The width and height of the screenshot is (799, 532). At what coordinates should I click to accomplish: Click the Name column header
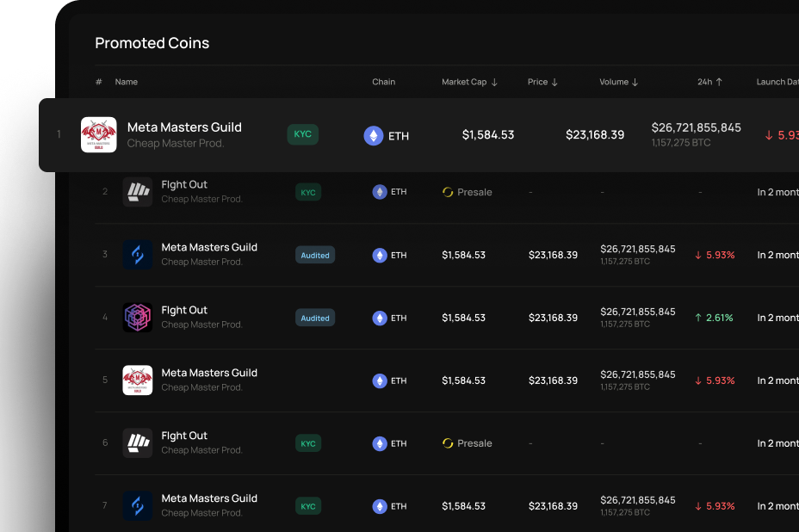[127, 82]
